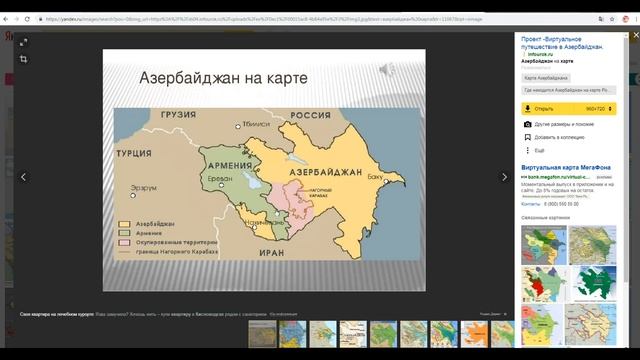Select the fifth filmstrip thumbnail, green map
640x360 pixels.
click(x=383, y=334)
